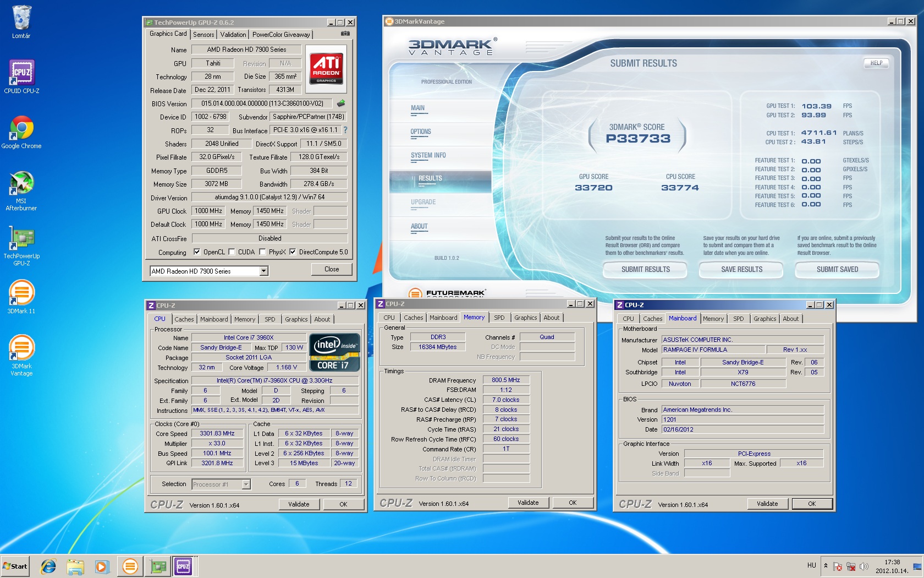Expand the AMD Radeon HD 7900 dropdown

[264, 271]
